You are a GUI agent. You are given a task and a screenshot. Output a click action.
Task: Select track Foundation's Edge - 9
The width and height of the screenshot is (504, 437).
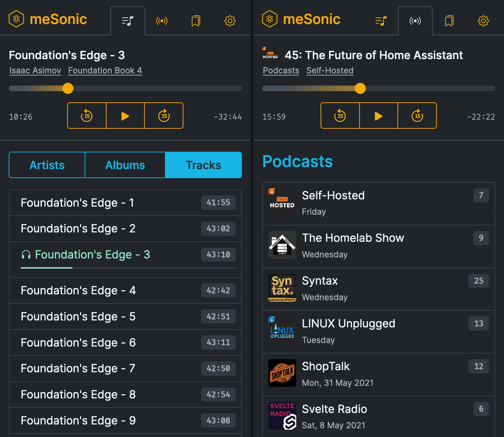125,421
